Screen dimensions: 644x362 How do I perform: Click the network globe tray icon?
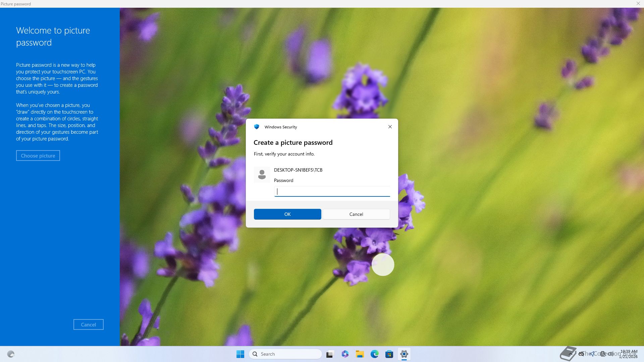coord(603,354)
